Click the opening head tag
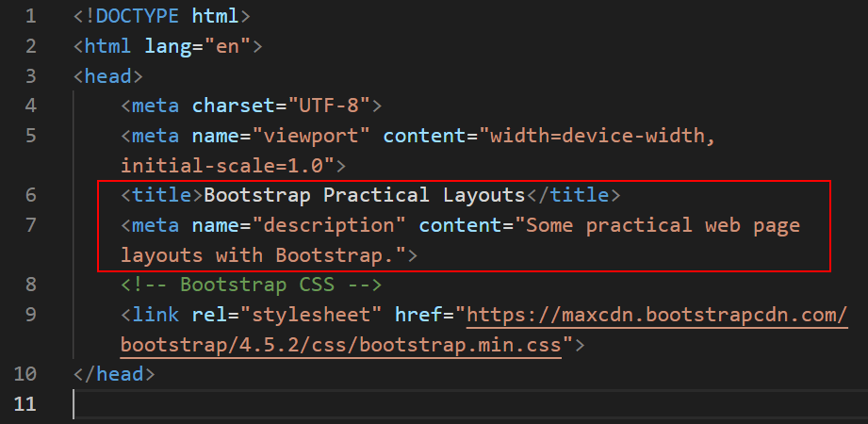This screenshot has height=424, width=868. coord(108,76)
